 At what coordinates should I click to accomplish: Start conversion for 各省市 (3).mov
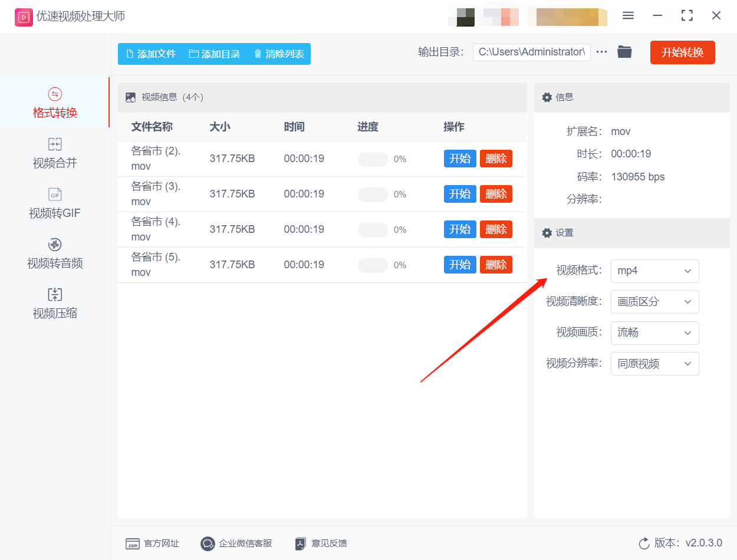[x=460, y=194]
